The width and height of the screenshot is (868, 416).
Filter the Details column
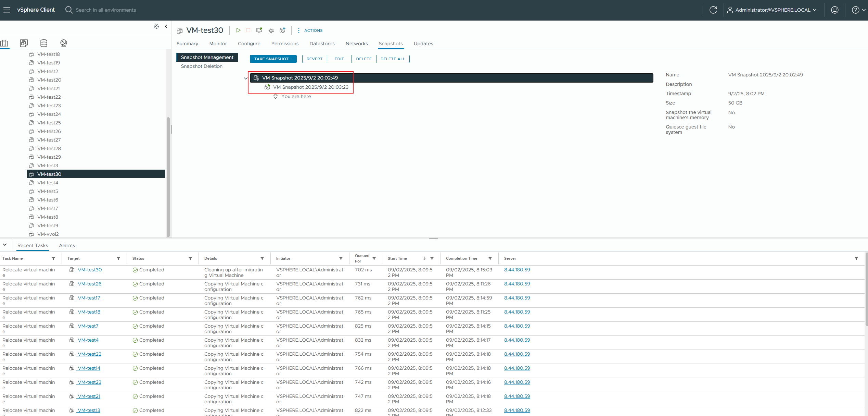pyautogui.click(x=262, y=259)
